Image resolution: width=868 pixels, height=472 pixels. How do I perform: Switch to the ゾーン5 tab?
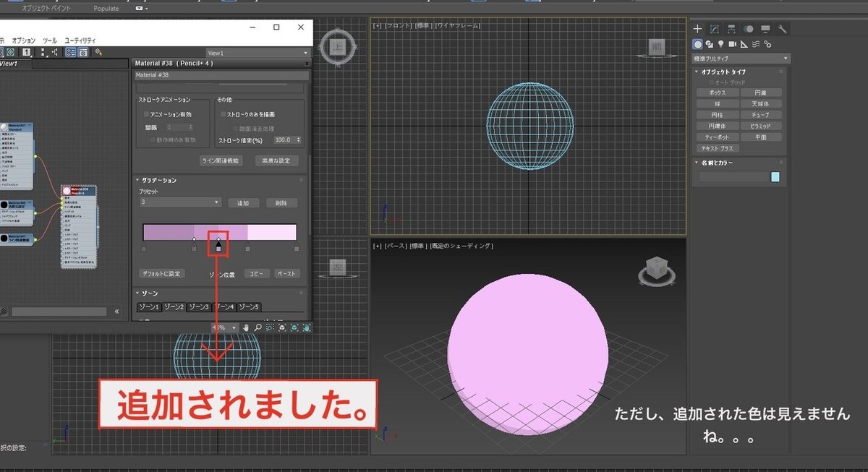pos(249,307)
